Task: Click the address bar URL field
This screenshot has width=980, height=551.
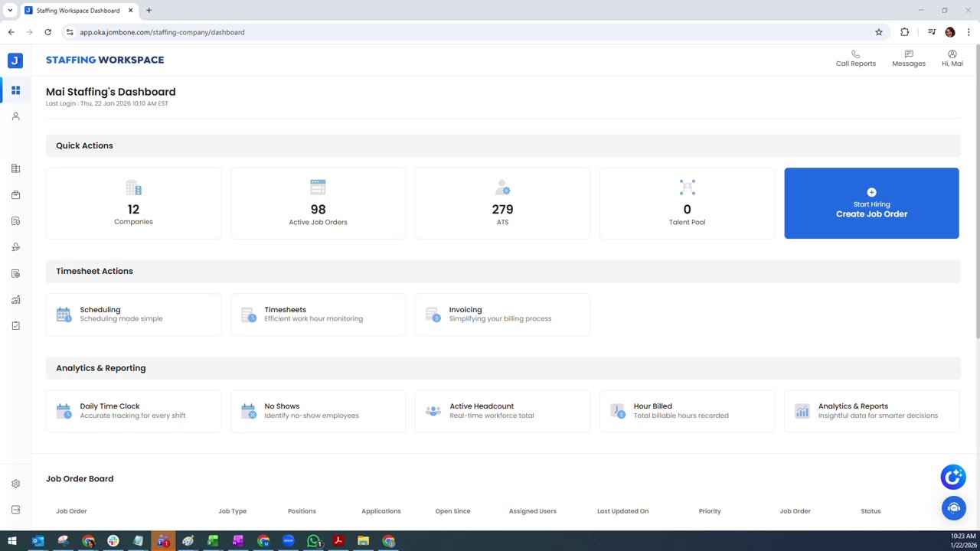Action: click(475, 32)
